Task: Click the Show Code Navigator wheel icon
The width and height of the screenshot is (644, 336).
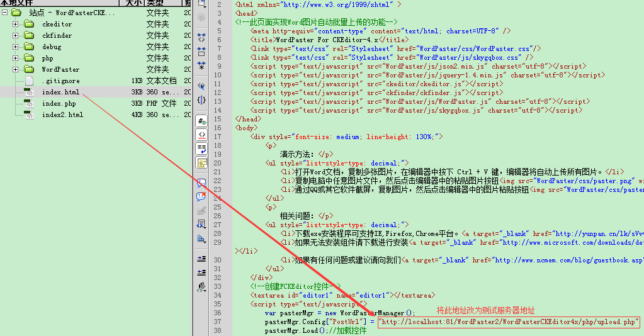Action: click(201, 17)
